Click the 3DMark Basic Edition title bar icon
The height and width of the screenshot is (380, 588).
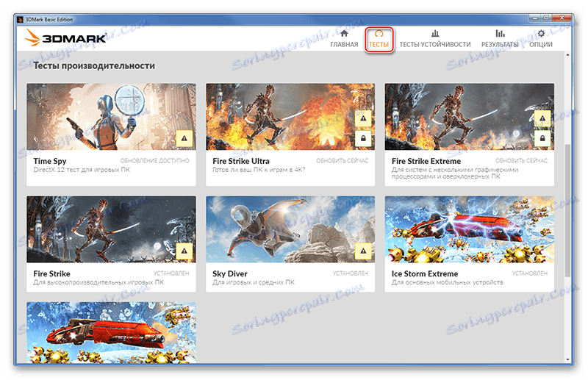click(x=20, y=19)
